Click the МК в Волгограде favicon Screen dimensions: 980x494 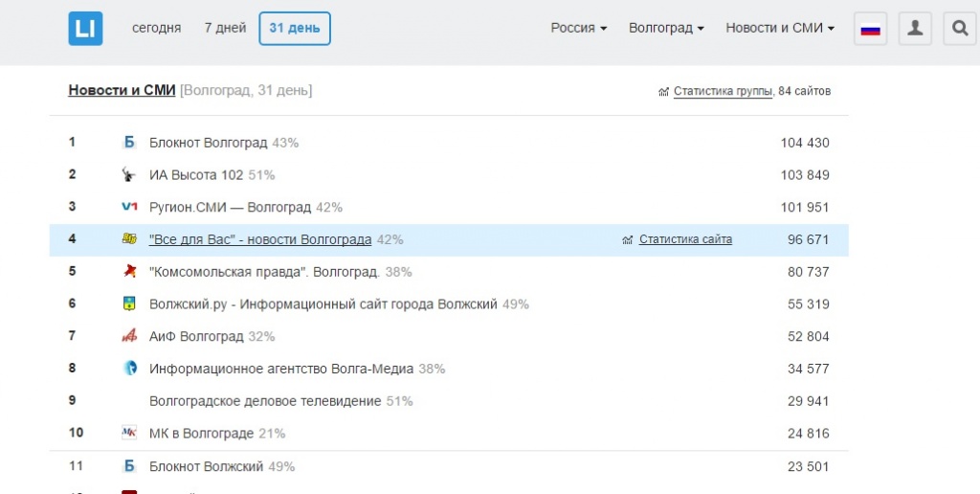(x=129, y=433)
